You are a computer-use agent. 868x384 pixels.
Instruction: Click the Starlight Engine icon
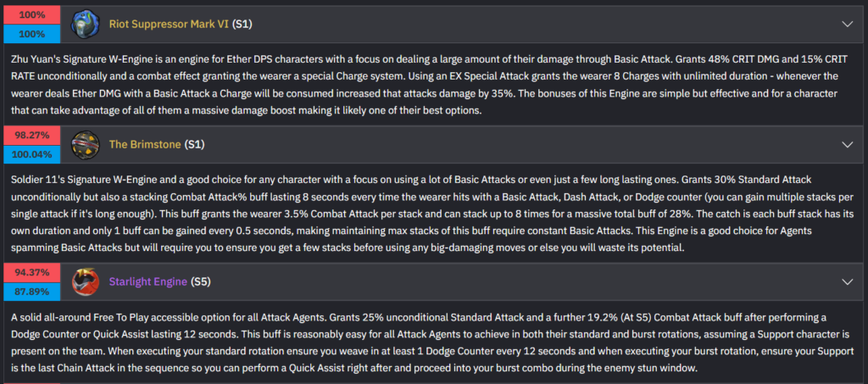click(84, 281)
